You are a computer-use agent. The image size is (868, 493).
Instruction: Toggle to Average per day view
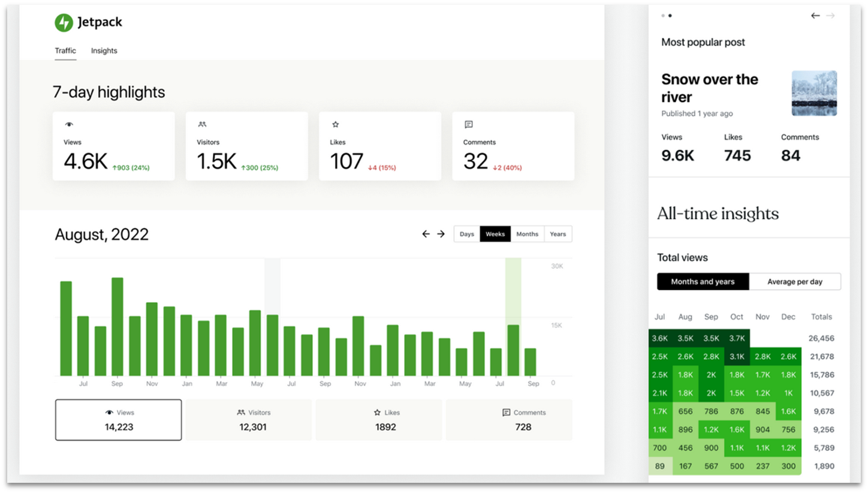[x=795, y=281]
